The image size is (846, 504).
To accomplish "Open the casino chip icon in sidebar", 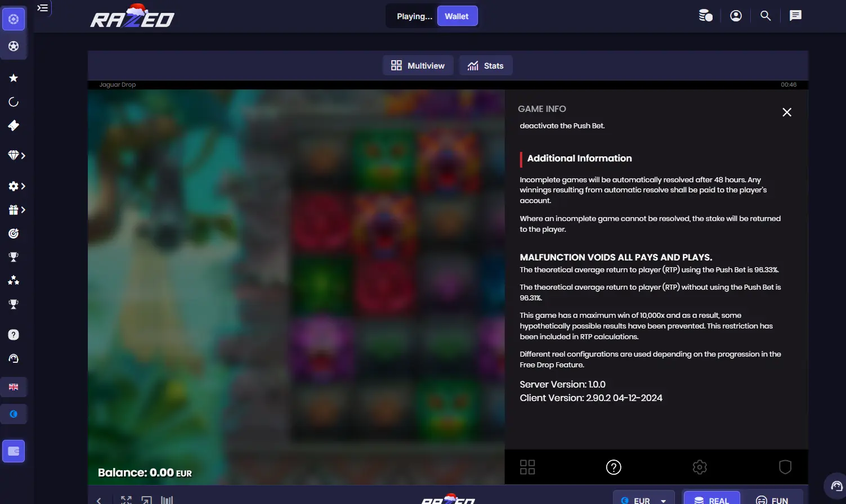I will point(14,19).
